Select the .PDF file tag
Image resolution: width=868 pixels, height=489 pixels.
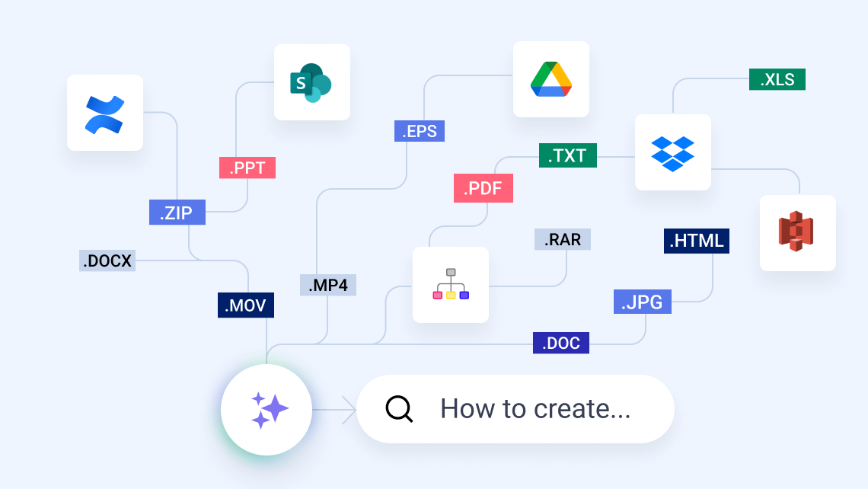(483, 188)
